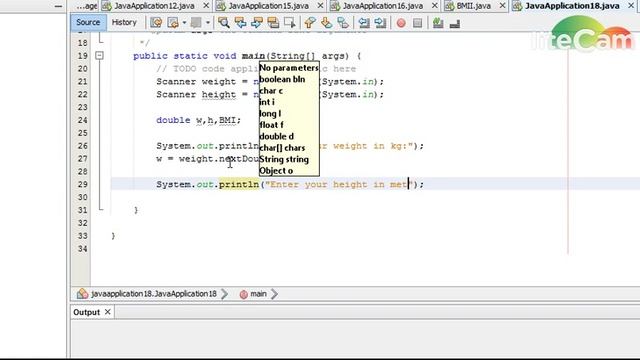Comment selected lines icon
The image size is (640, 360).
click(438, 23)
